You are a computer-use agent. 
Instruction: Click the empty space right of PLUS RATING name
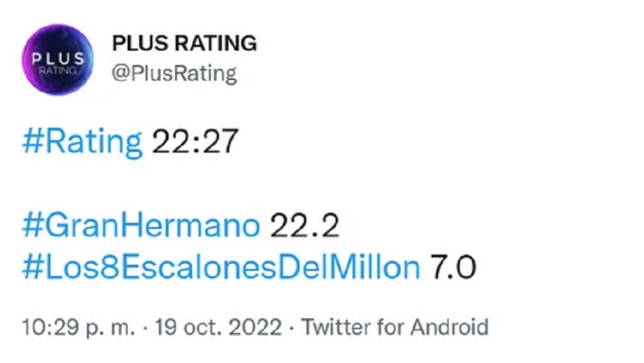[x=440, y=44]
